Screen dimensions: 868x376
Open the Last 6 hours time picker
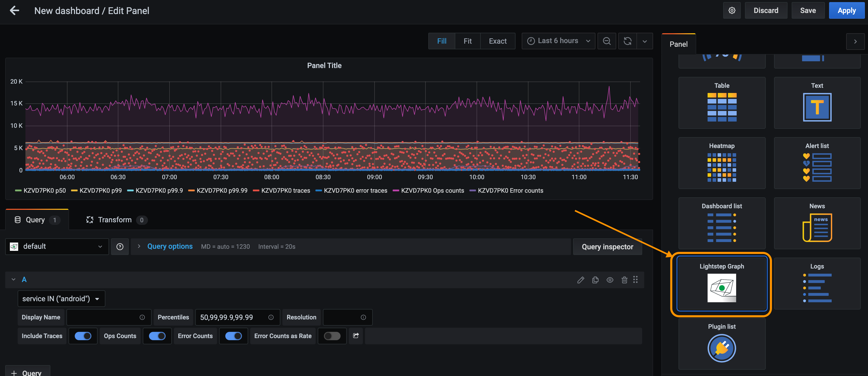[558, 41]
